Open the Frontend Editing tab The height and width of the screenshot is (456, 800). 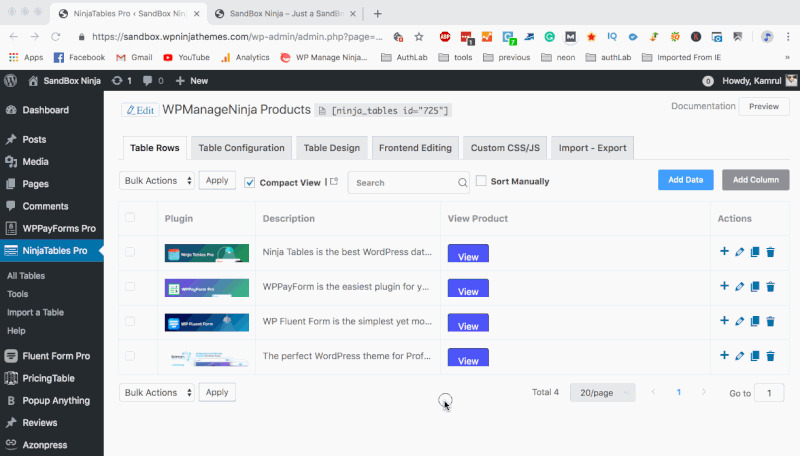[x=415, y=148]
